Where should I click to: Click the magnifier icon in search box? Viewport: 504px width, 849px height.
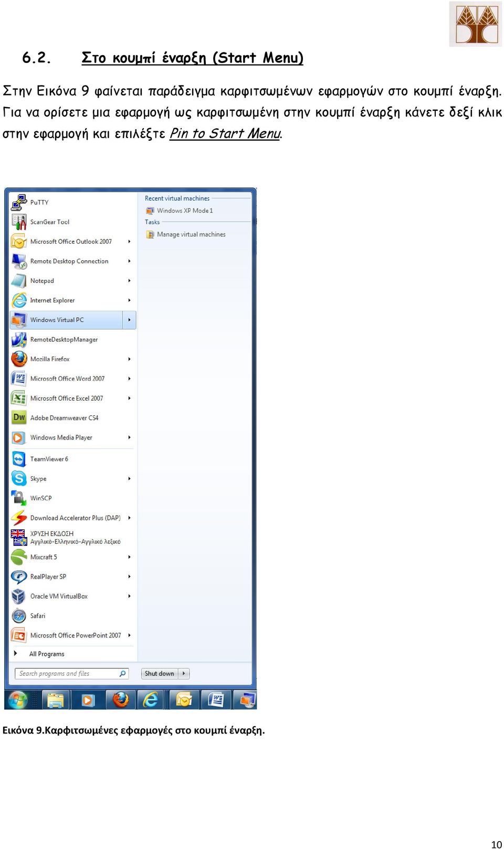123,674
